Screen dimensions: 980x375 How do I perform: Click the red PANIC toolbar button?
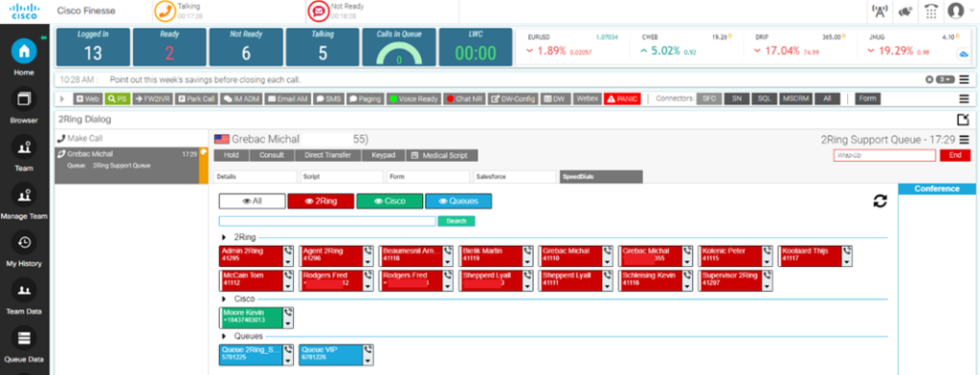[622, 99]
